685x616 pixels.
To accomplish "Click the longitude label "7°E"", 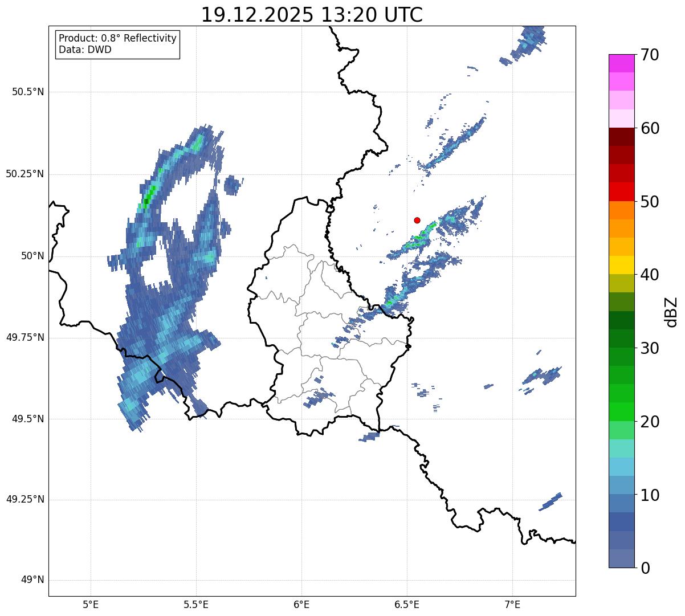I will (x=512, y=605).
